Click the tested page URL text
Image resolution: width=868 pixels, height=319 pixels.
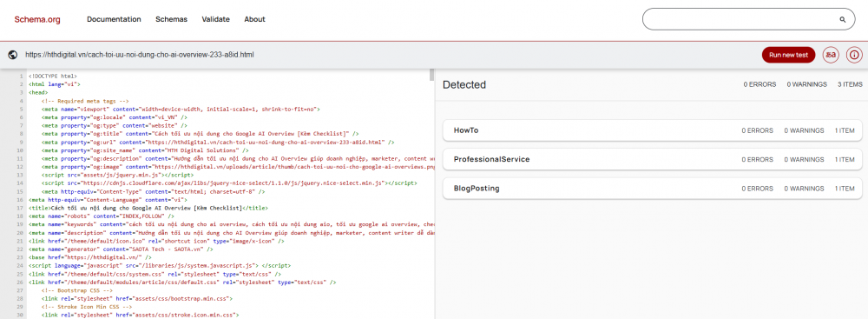click(140, 55)
